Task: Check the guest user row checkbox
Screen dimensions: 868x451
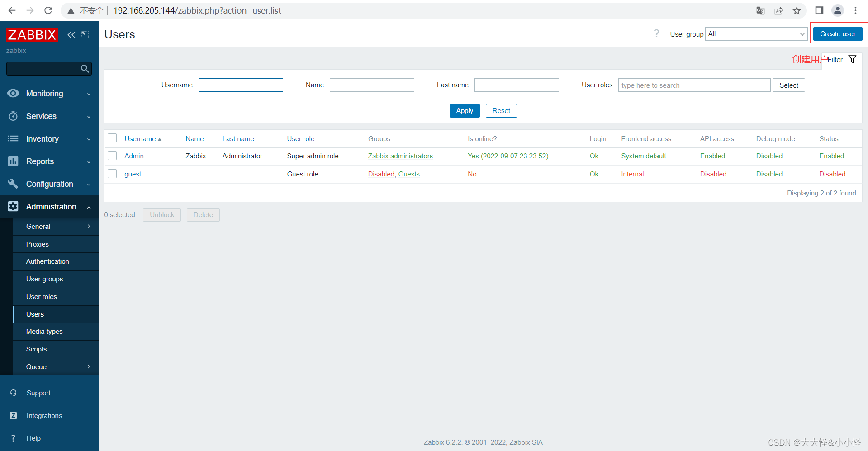Action: 113,174
